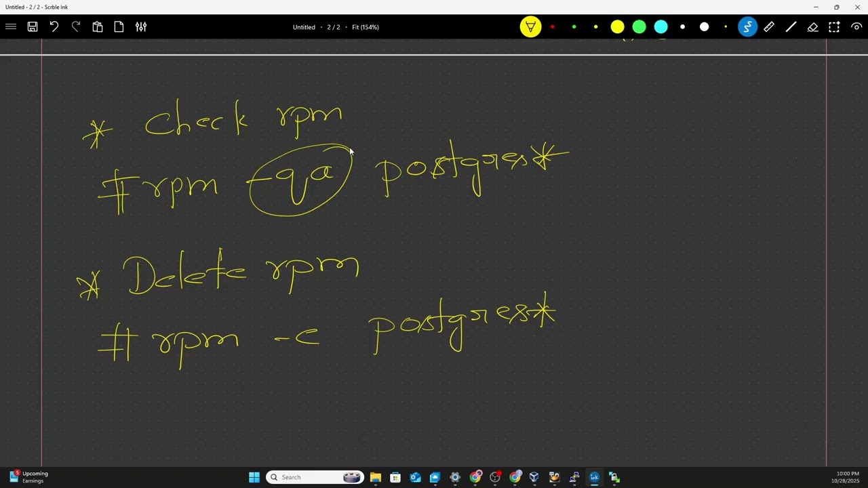Undo the last stroke

54,27
